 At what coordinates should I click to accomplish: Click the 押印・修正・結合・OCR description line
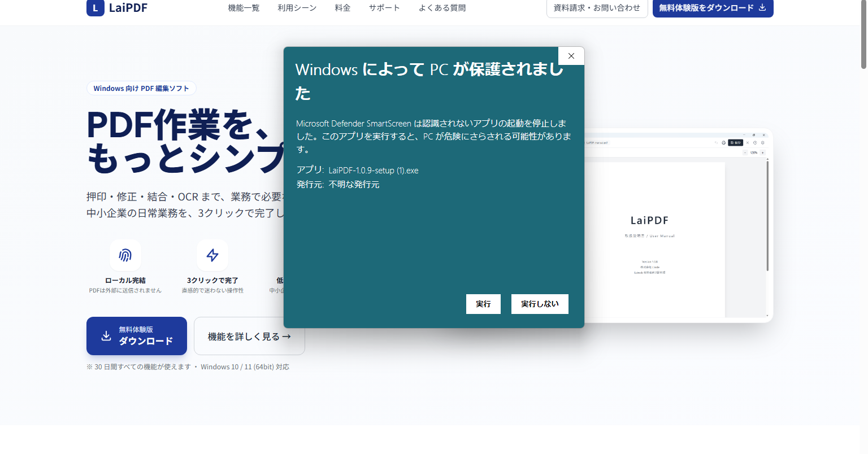pyautogui.click(x=185, y=197)
